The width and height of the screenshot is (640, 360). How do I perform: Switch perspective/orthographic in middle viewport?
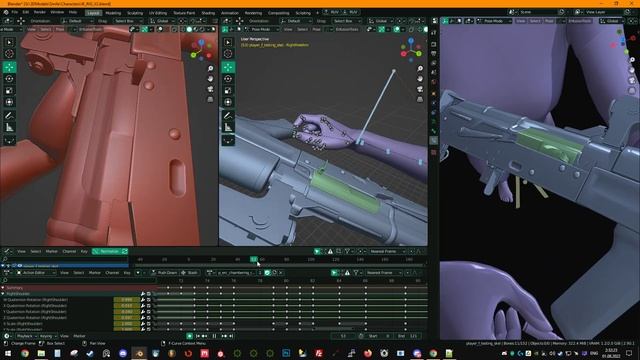pos(420,99)
